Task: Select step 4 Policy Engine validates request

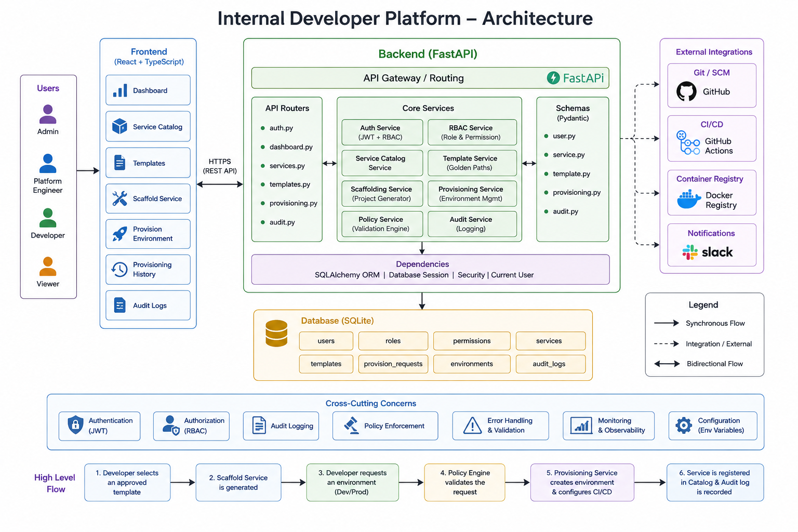Action: [x=465, y=483]
